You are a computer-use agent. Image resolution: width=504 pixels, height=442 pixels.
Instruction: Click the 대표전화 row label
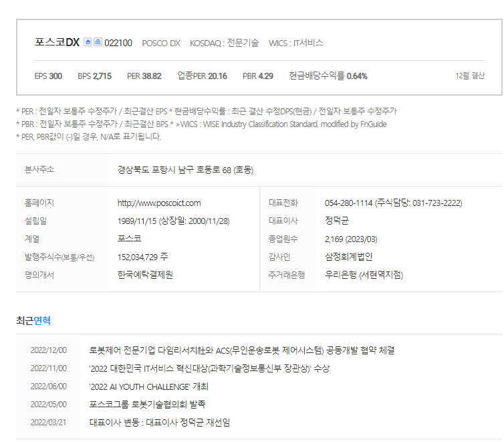coord(283,203)
